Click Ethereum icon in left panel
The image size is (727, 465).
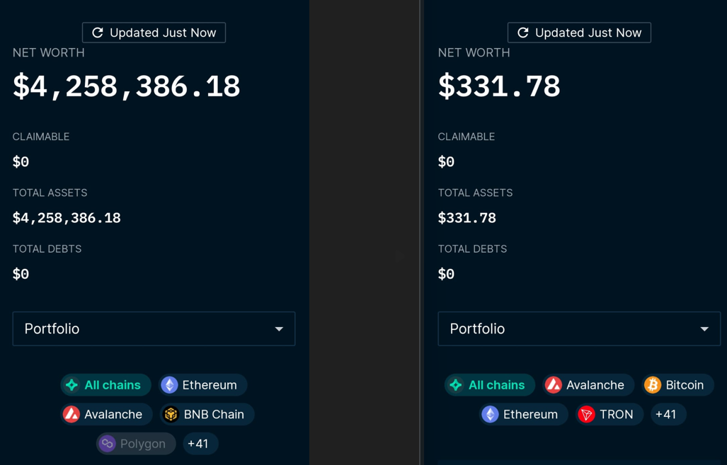(170, 385)
